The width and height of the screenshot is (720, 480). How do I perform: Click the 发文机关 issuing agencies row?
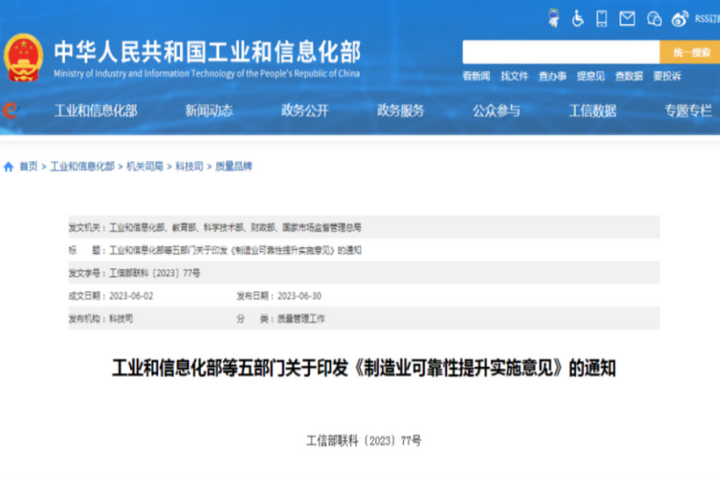click(x=364, y=227)
